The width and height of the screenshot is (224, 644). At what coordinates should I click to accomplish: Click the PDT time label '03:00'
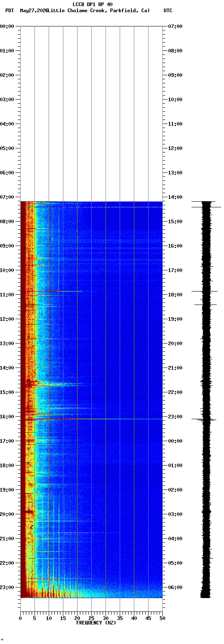click(7, 100)
